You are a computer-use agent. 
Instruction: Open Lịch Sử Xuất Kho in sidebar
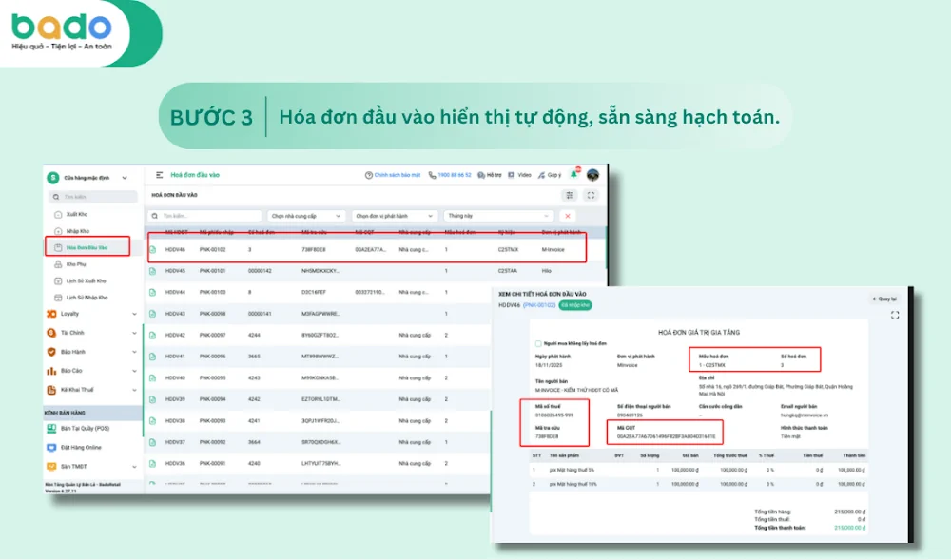(86, 280)
